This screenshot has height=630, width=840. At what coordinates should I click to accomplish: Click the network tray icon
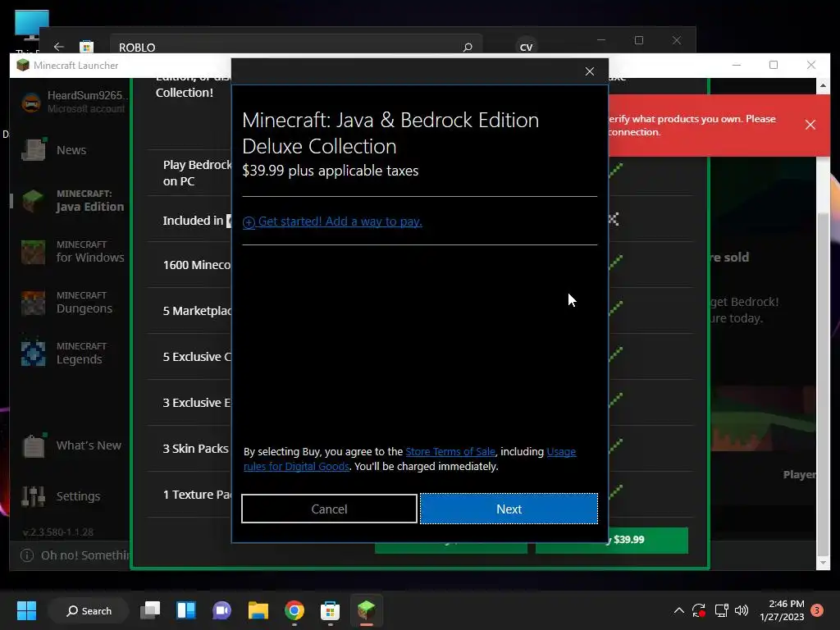(721, 610)
